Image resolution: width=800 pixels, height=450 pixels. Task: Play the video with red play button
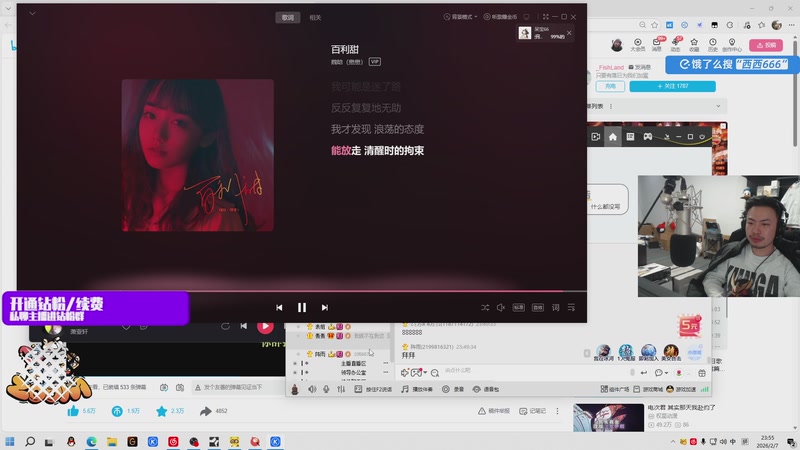(x=265, y=326)
